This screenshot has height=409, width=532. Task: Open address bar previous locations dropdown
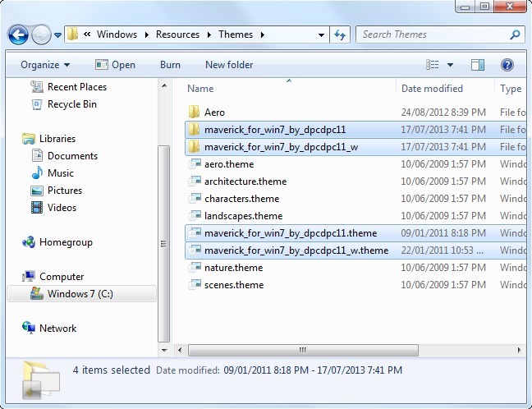point(321,35)
